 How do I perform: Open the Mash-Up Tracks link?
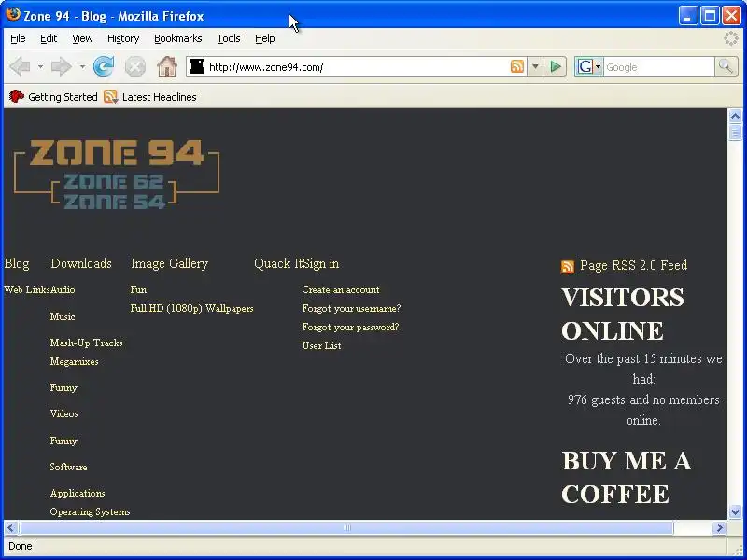click(x=86, y=343)
